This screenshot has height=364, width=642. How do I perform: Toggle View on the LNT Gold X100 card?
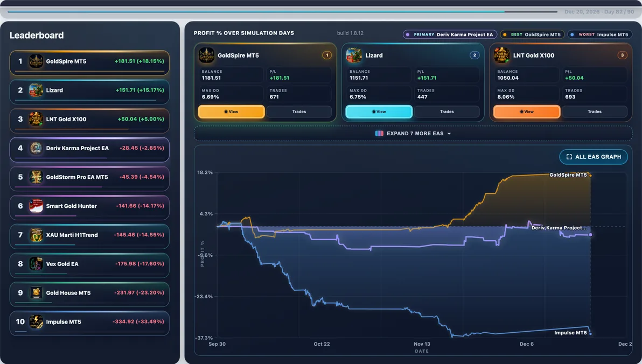click(527, 111)
